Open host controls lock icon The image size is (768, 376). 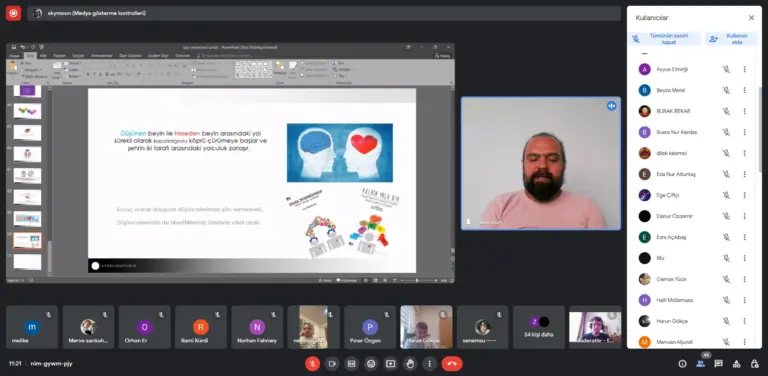coord(754,364)
